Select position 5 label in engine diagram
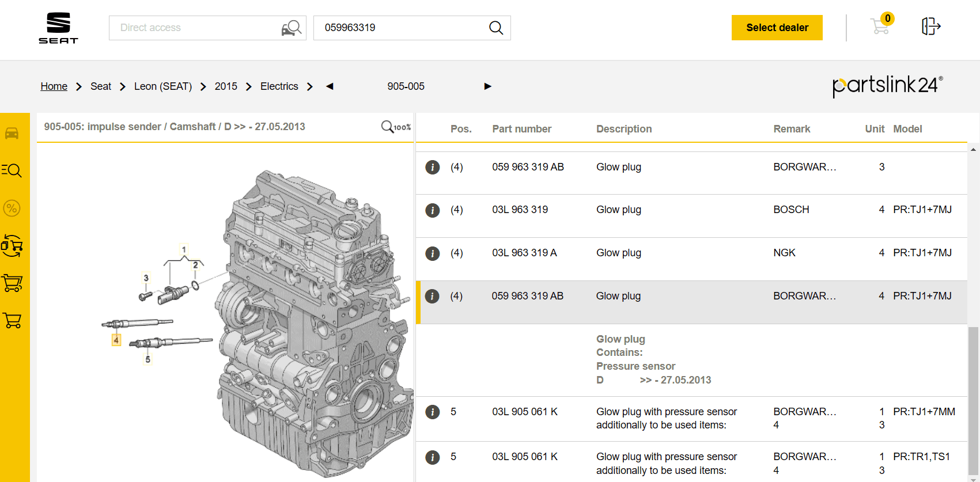The height and width of the screenshot is (482, 980). [148, 359]
